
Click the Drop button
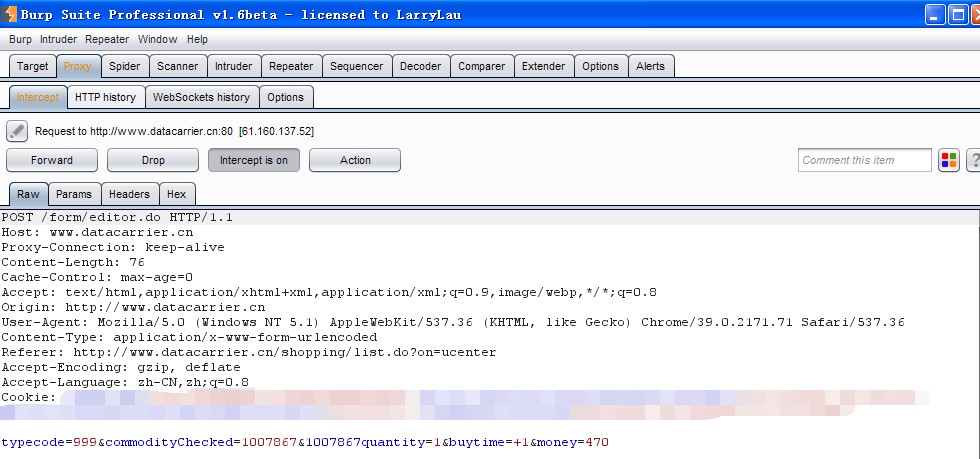(153, 160)
